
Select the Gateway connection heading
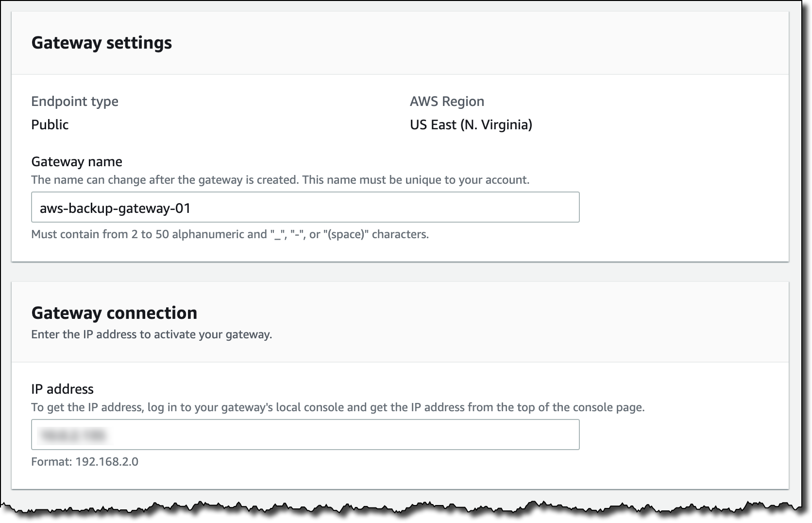tap(114, 313)
